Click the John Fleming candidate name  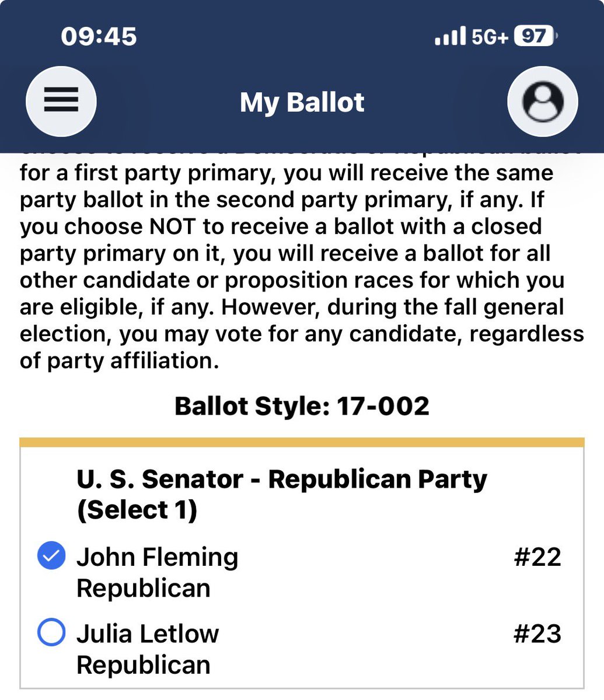point(158,557)
